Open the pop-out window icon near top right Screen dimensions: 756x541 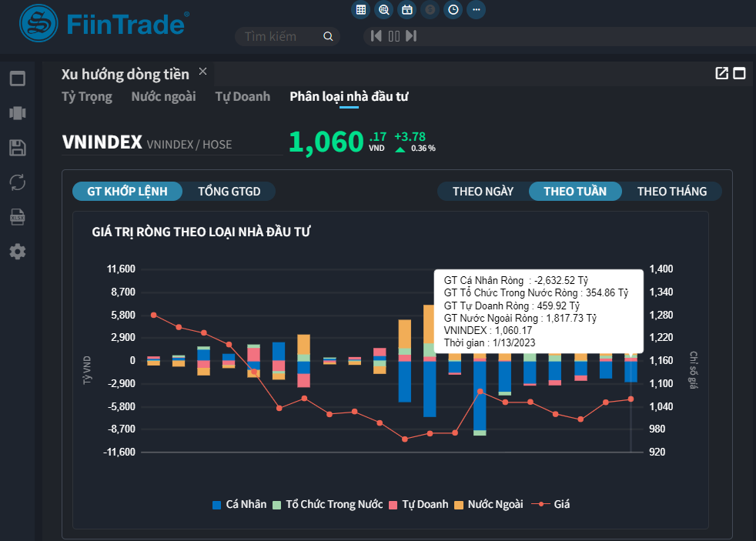[x=721, y=73]
